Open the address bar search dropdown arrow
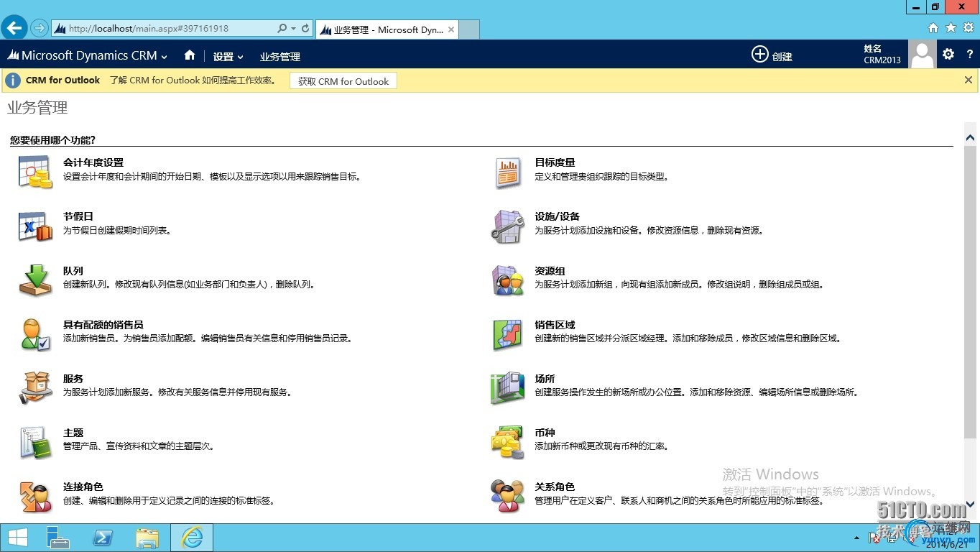 click(293, 28)
